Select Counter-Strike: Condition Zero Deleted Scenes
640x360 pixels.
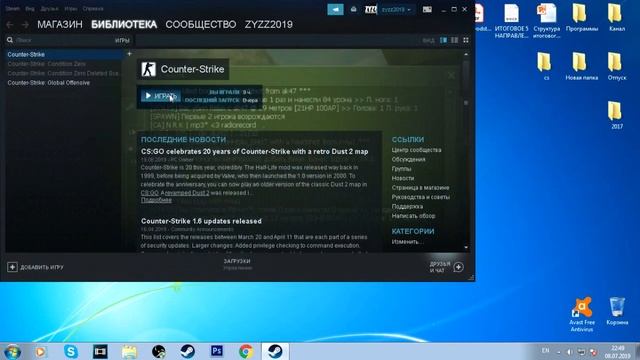(64, 73)
